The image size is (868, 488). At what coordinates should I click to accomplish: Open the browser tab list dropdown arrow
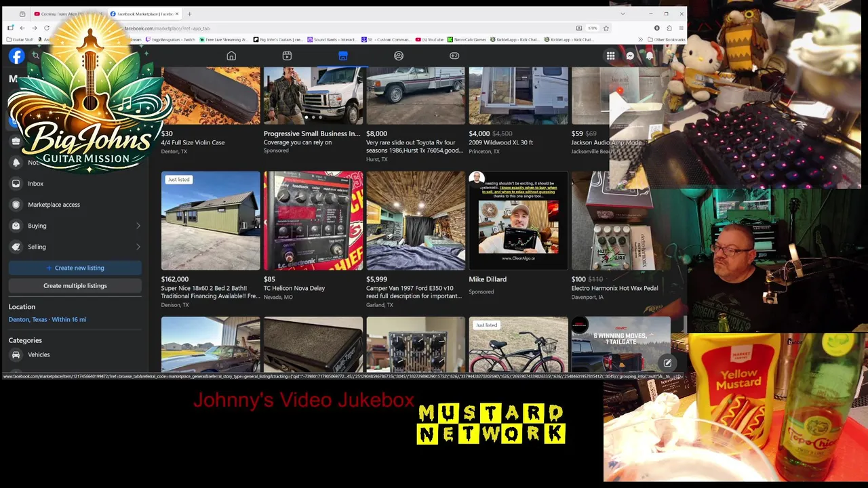click(623, 14)
